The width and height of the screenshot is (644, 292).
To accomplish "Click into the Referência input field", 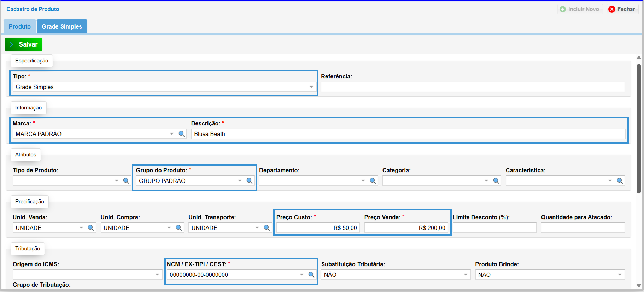I will (472, 87).
